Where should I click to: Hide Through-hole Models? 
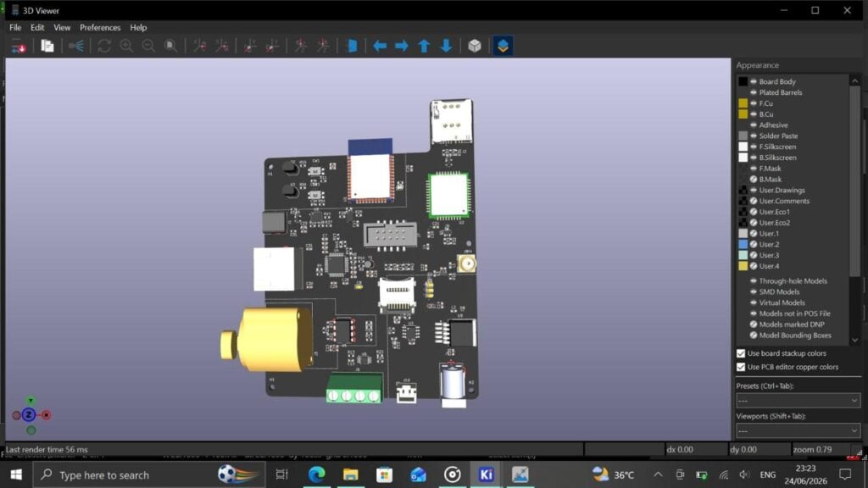[x=754, y=281]
